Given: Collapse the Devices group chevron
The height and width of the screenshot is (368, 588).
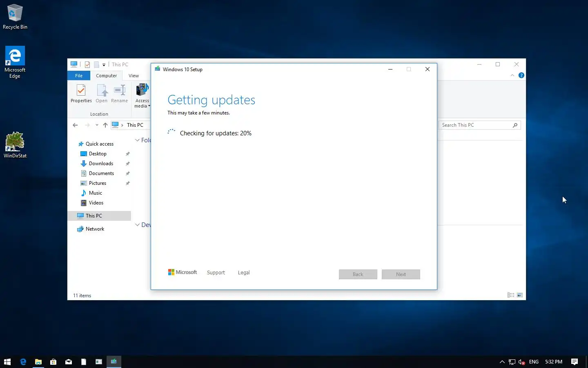Looking at the screenshot, I should click(137, 225).
